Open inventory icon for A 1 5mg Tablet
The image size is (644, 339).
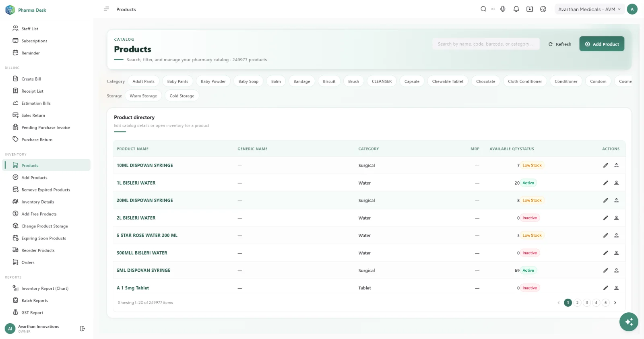click(616, 288)
